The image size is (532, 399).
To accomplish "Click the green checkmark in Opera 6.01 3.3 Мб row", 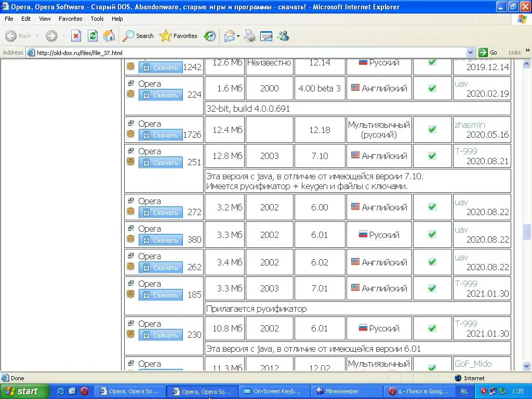I will 432,234.
